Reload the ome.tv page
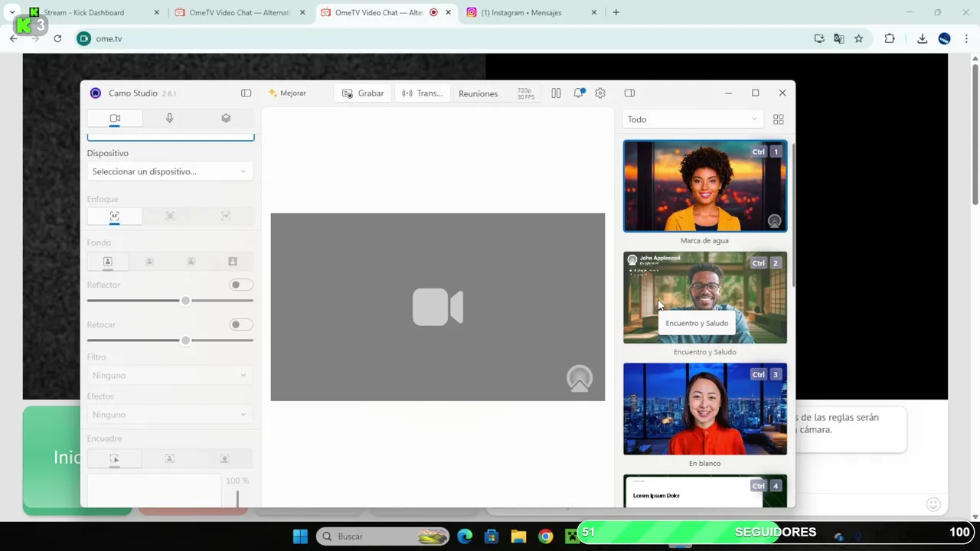 point(57,38)
